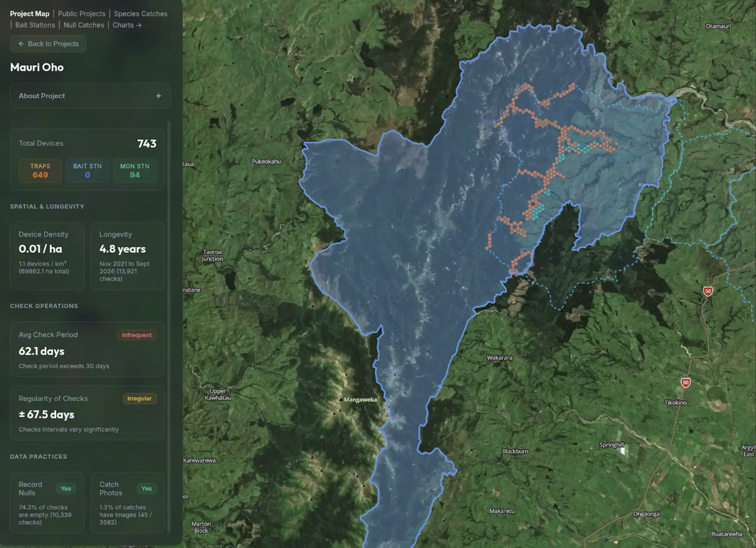Click the Longevity 4.8 years card
This screenshot has width=756, height=548.
128,256
